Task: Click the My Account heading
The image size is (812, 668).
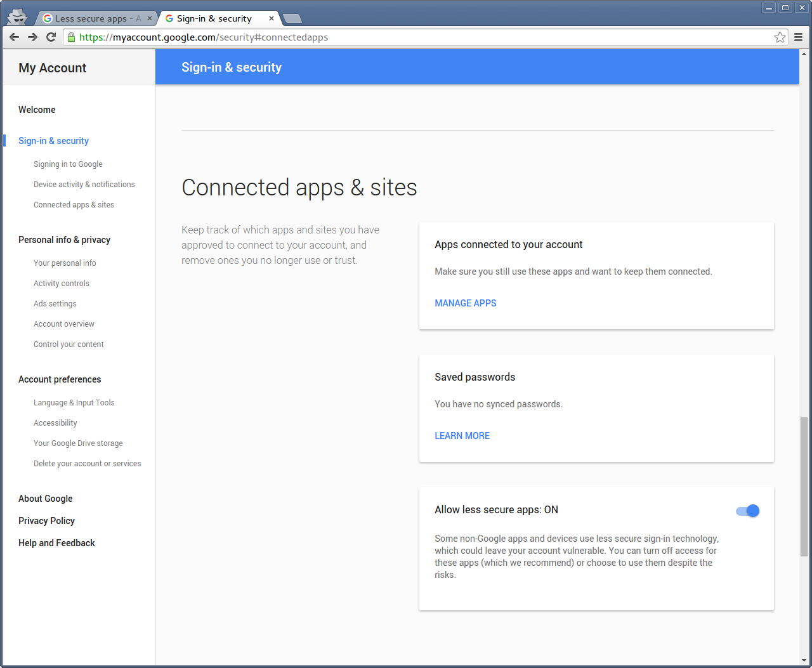Action: coord(52,68)
